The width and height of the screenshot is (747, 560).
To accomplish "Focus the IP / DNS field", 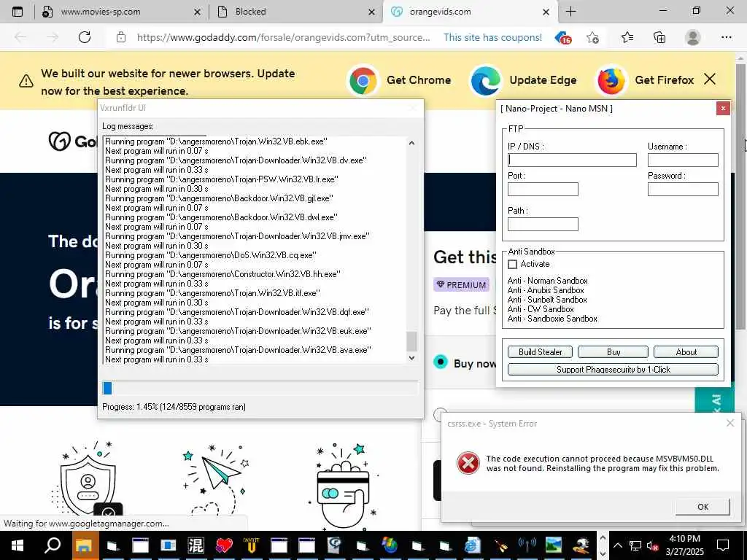I will [572, 160].
